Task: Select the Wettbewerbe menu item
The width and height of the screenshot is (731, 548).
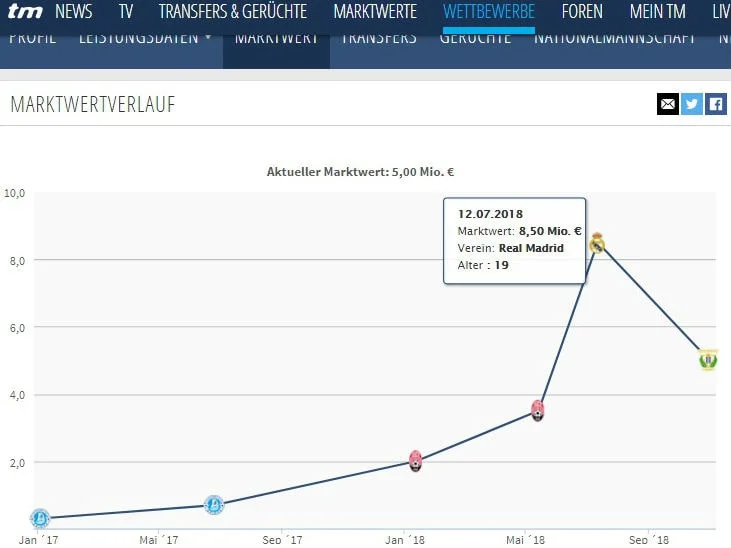Action: pyautogui.click(x=489, y=12)
